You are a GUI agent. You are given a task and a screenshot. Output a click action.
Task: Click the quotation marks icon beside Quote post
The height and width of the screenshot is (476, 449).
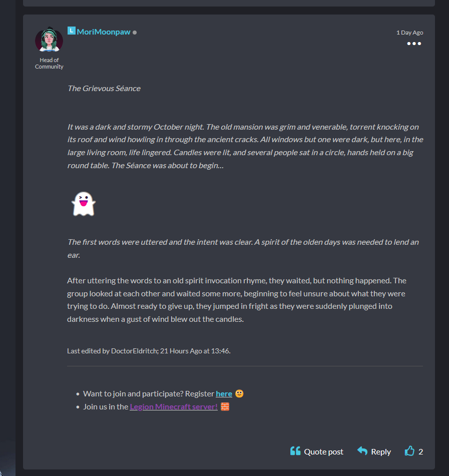(x=295, y=451)
